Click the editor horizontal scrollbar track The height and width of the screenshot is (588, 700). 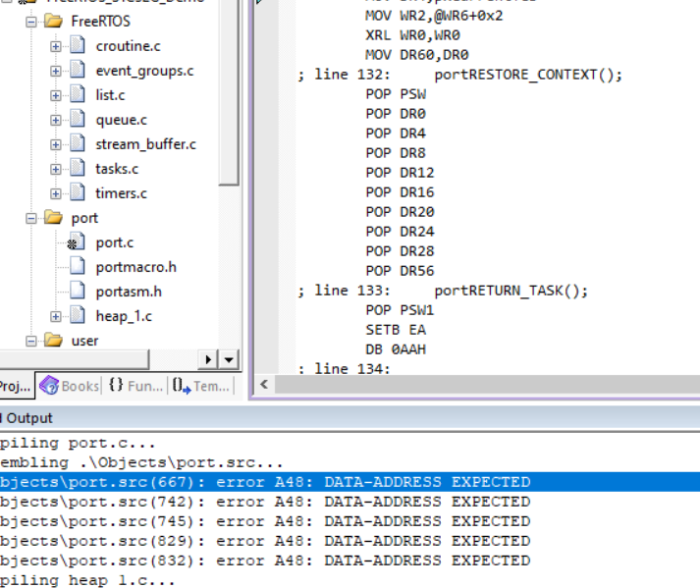click(x=488, y=385)
